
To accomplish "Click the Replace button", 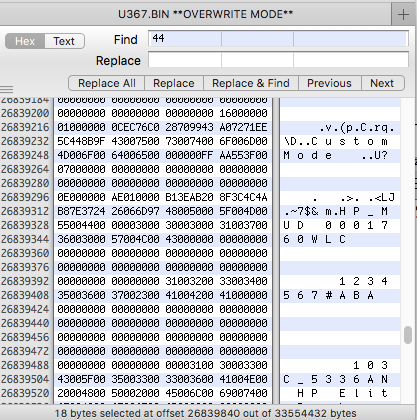I will [174, 83].
